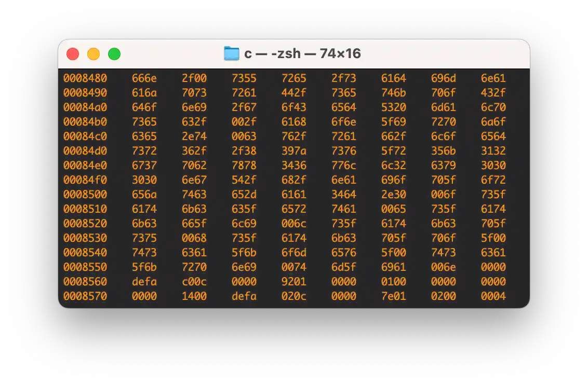Click hex value 9201
588x385 pixels.
(x=294, y=282)
